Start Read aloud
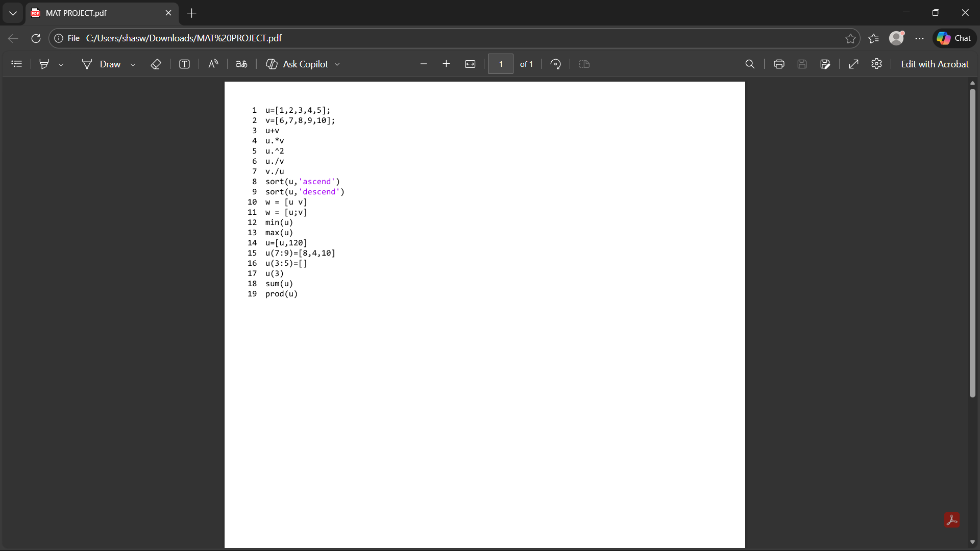The height and width of the screenshot is (551, 980). coord(213,64)
